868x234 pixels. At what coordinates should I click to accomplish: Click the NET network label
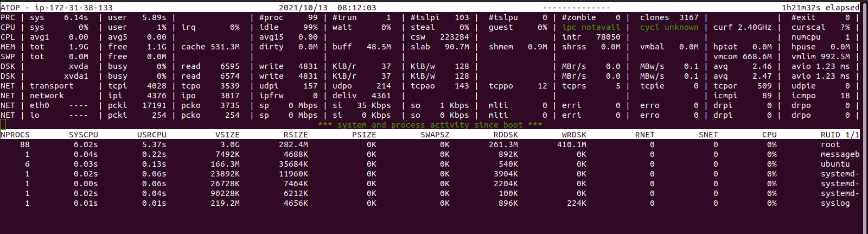tap(47, 96)
